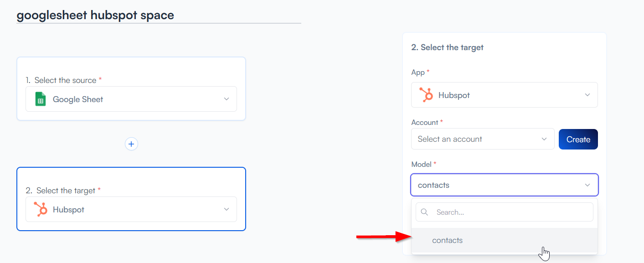The width and height of the screenshot is (644, 263).
Task: Click the chevron arrow on the Account field
Action: (x=544, y=139)
